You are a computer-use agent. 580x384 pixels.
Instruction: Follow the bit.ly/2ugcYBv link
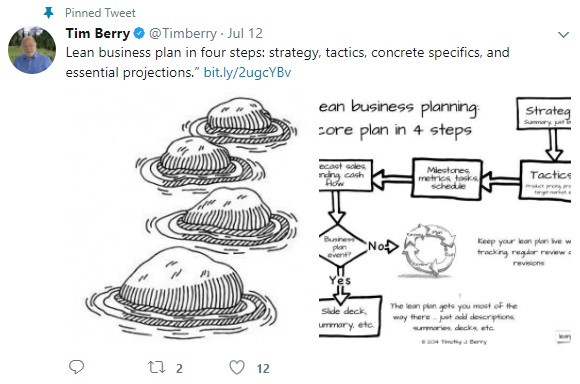click(x=247, y=73)
